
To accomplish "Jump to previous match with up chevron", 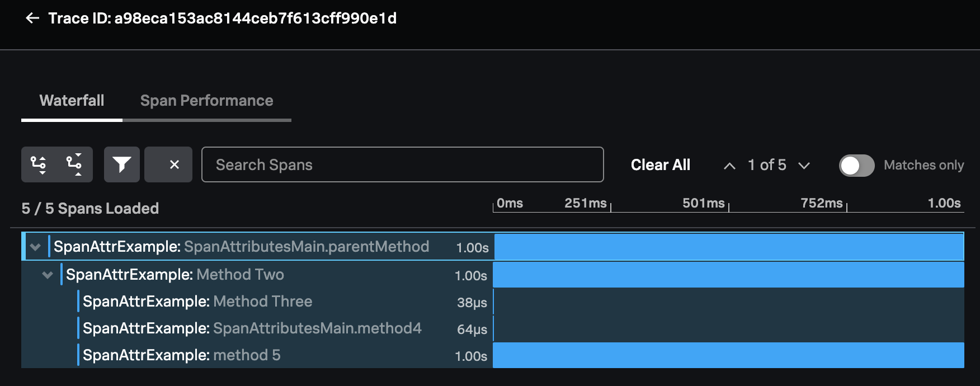I will pos(729,166).
